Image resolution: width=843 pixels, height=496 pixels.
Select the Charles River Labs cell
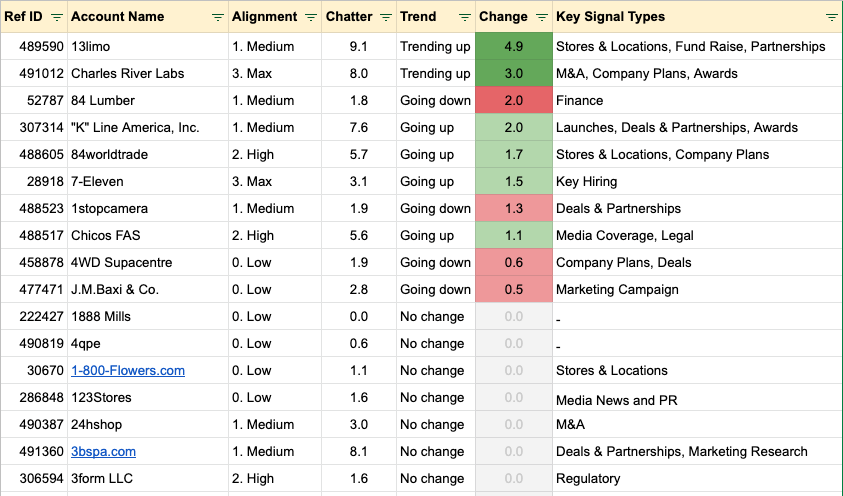(148, 74)
